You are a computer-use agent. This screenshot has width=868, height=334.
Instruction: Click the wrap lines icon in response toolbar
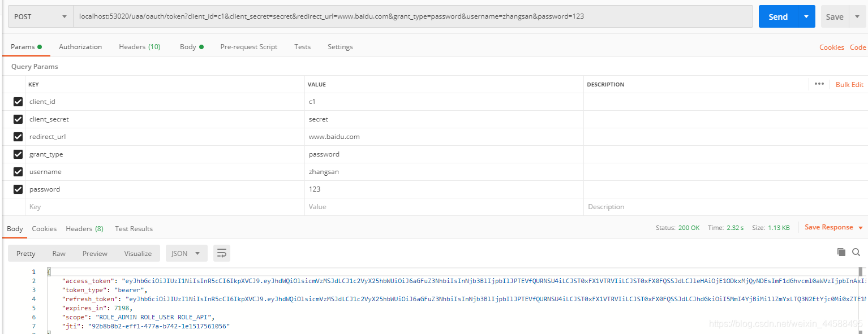pos(222,253)
